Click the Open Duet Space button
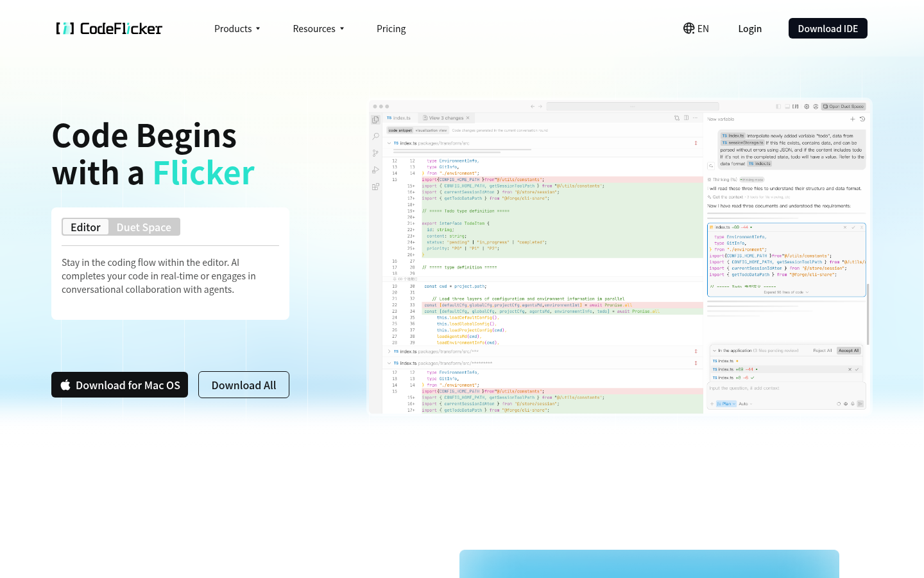The width and height of the screenshot is (924, 578). click(843, 107)
